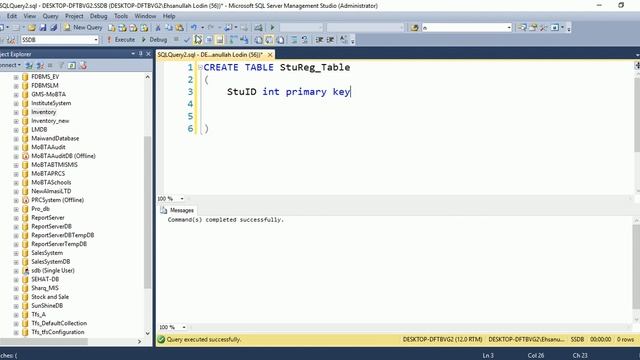Click the green Start arrow icon
Viewport: 640px width, 360px height.
pyautogui.click(x=272, y=28)
